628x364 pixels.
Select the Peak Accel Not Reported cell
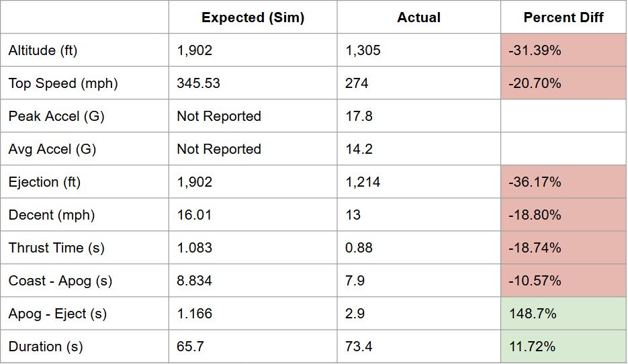click(253, 116)
